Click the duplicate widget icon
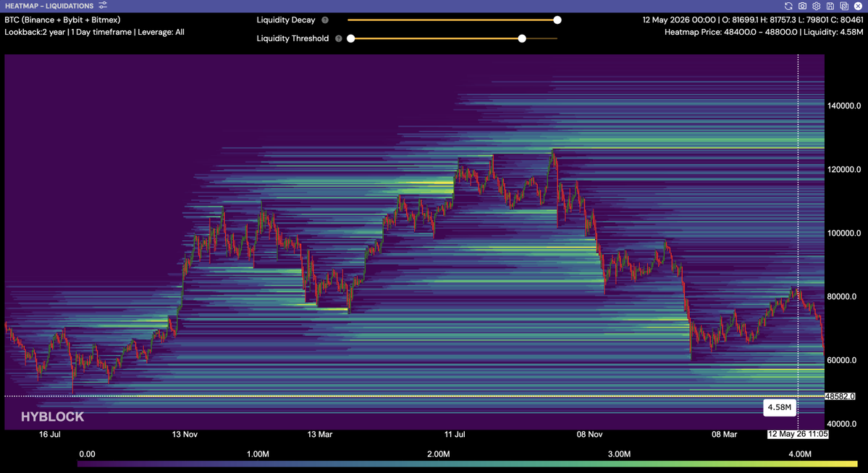868x473 pixels. point(843,6)
